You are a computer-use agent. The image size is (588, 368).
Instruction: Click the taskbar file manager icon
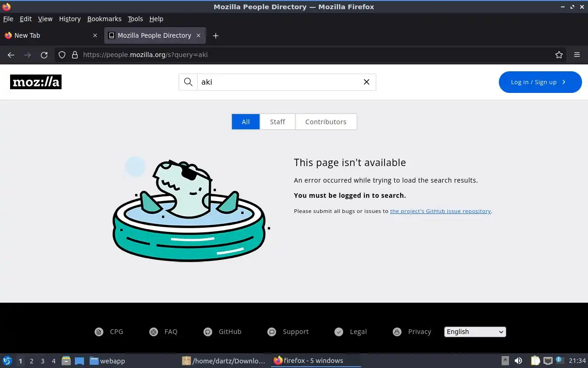pyautogui.click(x=66, y=361)
